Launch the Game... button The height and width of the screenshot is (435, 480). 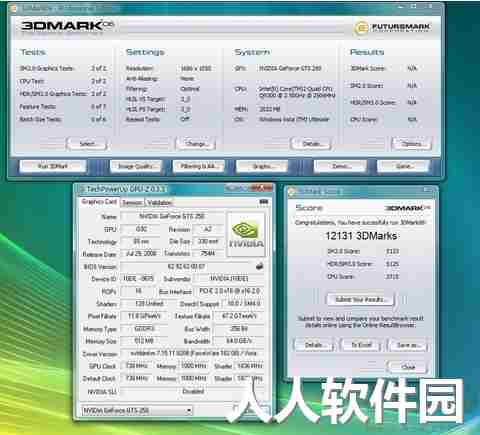coord(404,166)
